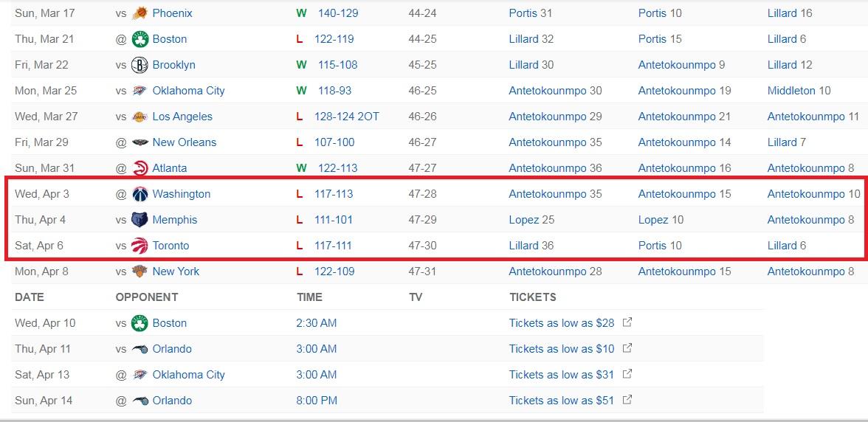Open the 128-124 2OT Lakers game result
Screen dimensions: 868x422
tap(347, 117)
